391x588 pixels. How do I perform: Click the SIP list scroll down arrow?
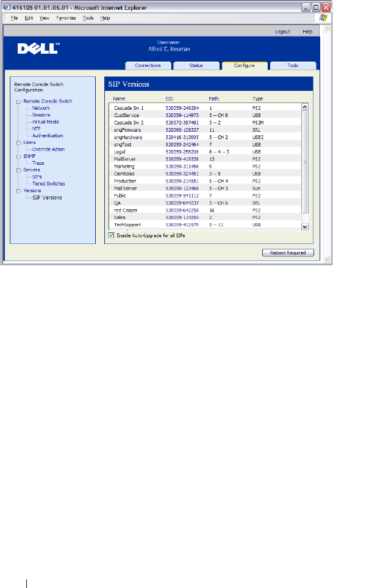click(305, 226)
